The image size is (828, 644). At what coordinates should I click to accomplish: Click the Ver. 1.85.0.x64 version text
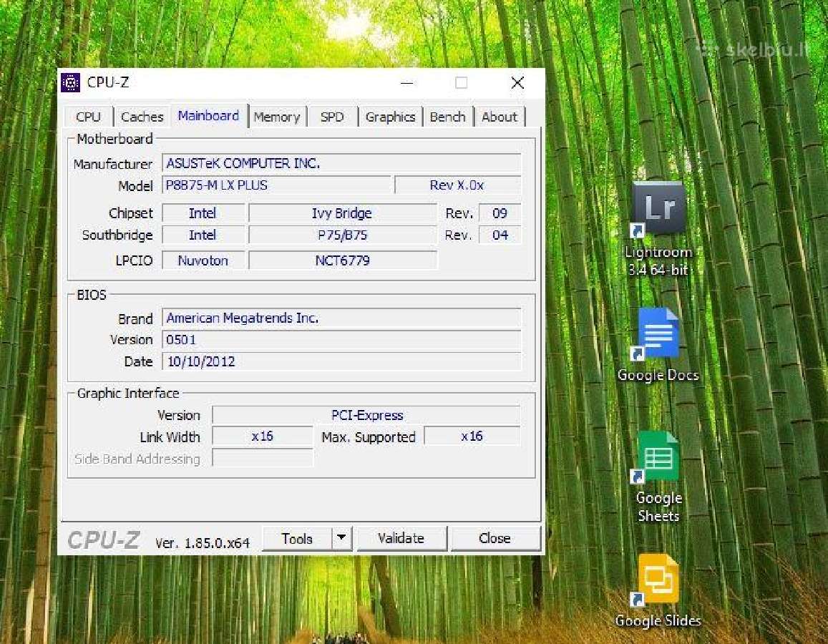(203, 543)
